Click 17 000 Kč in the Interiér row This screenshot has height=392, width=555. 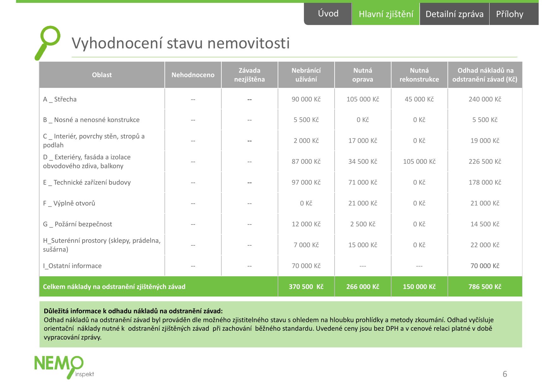363,141
